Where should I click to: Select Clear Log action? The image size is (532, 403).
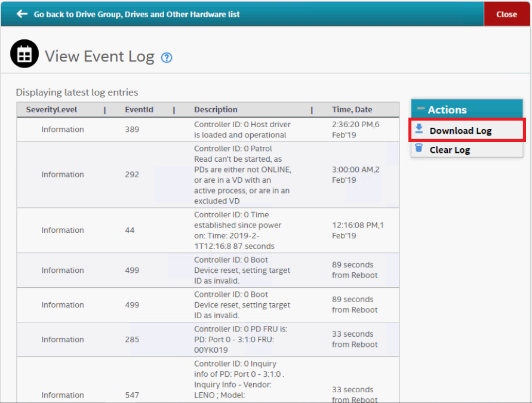(450, 150)
